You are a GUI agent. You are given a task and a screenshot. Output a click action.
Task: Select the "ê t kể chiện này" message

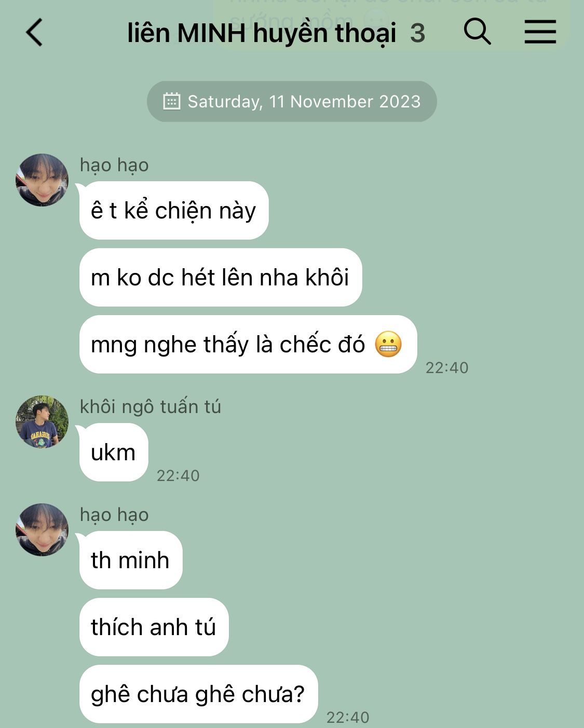pos(174,210)
